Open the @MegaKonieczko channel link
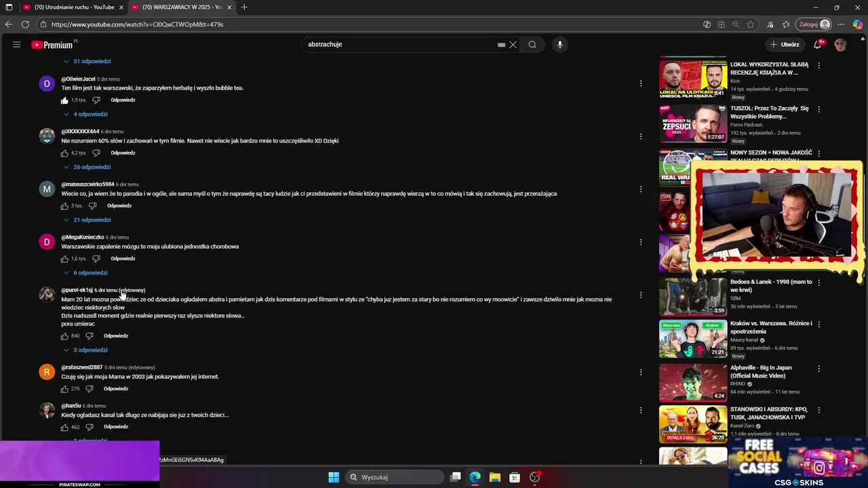The height and width of the screenshot is (488, 868). click(x=83, y=237)
